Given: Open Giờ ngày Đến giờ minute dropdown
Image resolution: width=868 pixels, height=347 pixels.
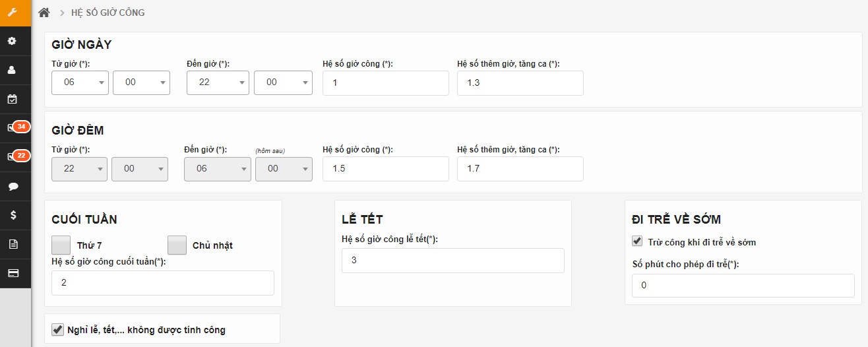Looking at the screenshot, I should (x=283, y=82).
